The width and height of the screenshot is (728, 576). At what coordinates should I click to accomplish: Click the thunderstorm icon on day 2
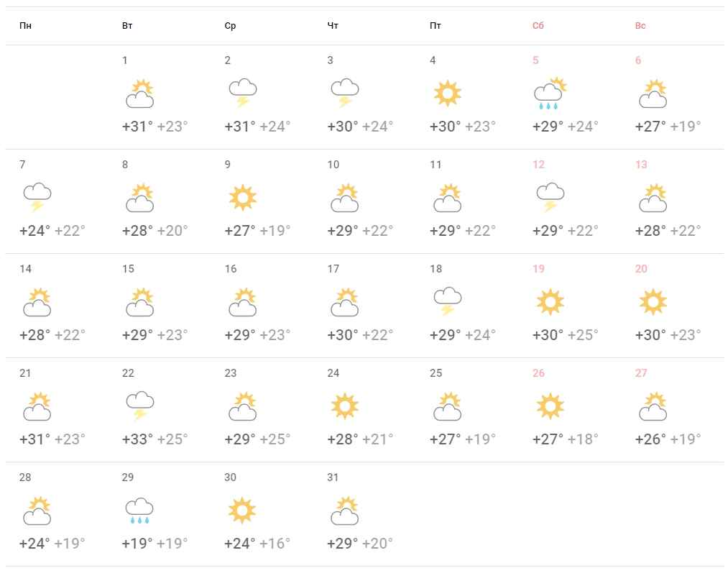(x=243, y=93)
